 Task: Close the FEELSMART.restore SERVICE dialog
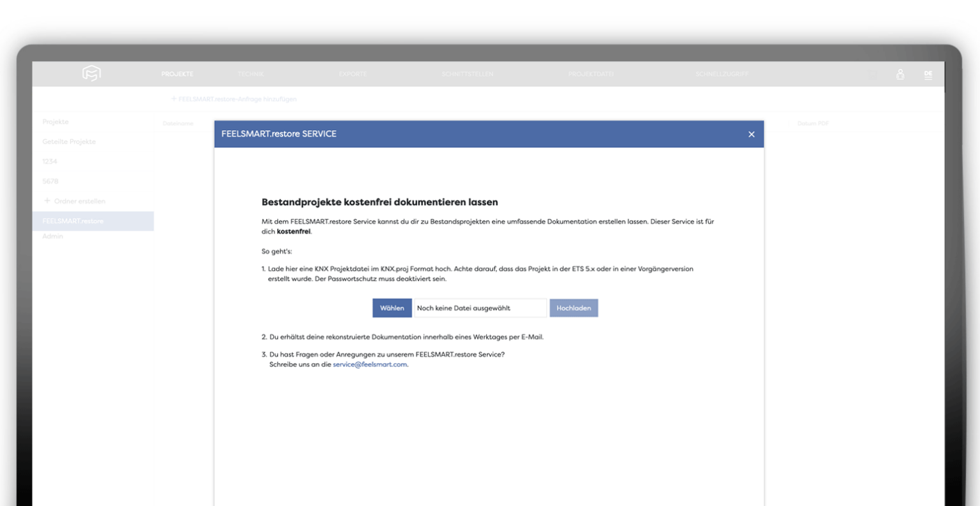click(752, 134)
